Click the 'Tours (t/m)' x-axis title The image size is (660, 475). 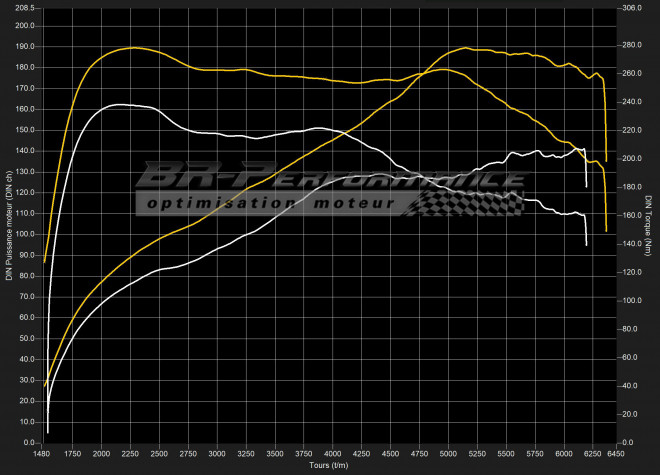[328, 464]
